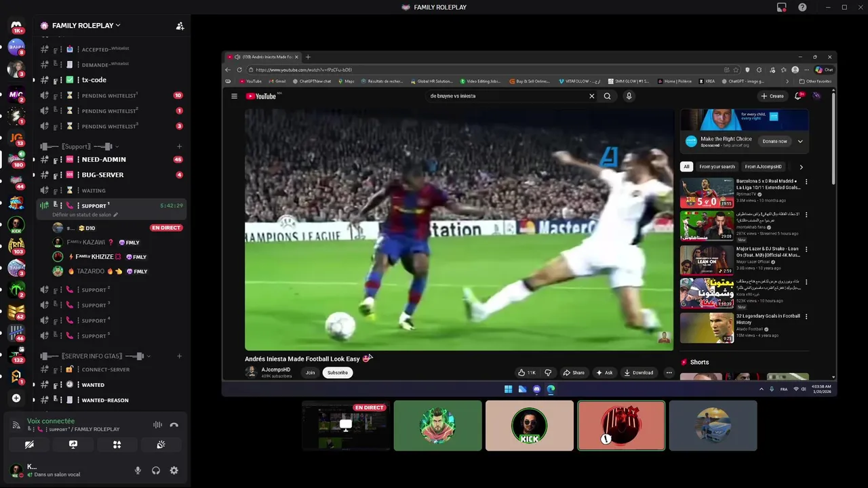Click the invite members icon beside FAMILY ROLEPLAY
The image size is (868, 488).
pos(180,26)
